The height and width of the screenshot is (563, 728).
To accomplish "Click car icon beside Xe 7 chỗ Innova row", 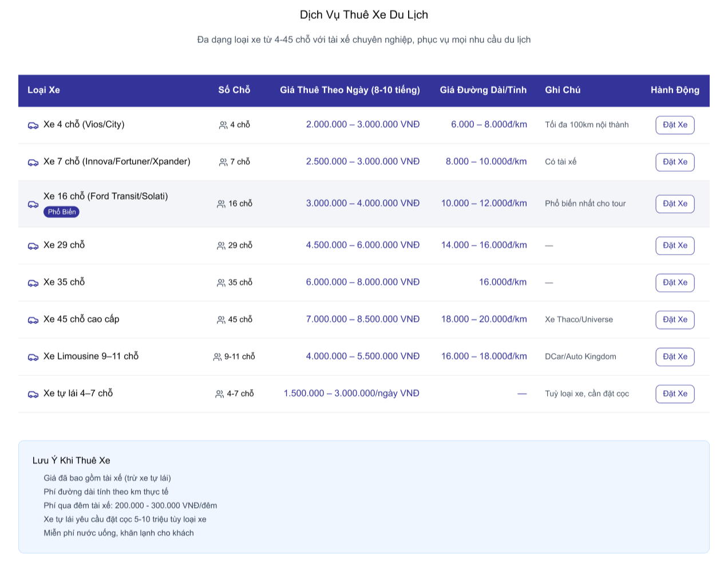I will pyautogui.click(x=33, y=162).
